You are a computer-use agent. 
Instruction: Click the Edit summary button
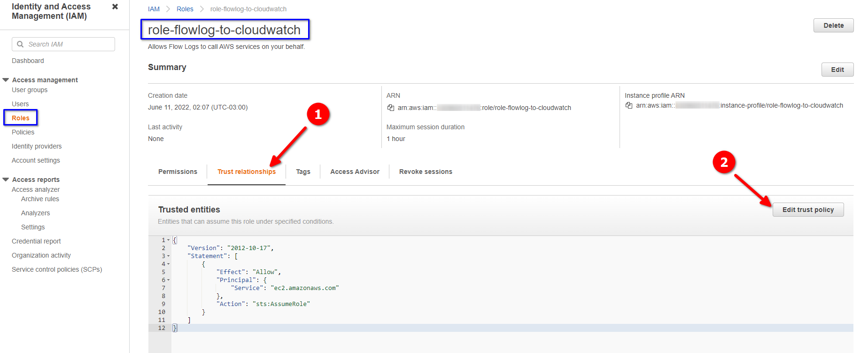(837, 70)
